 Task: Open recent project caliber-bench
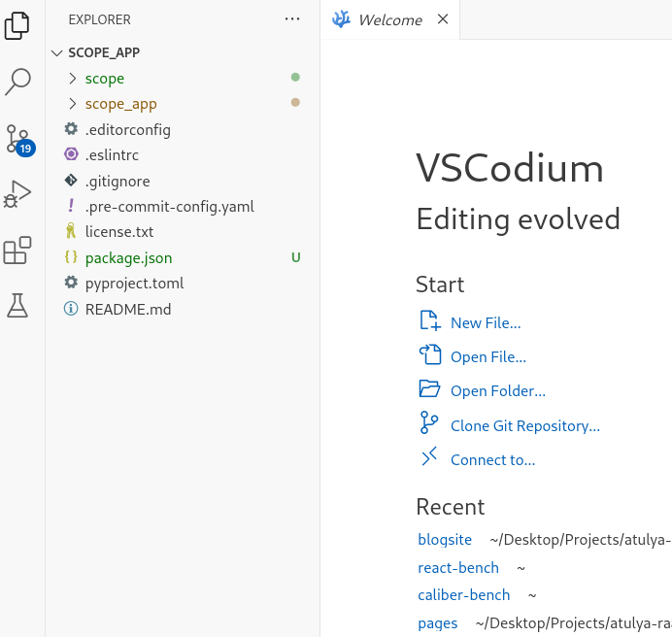coord(464,595)
